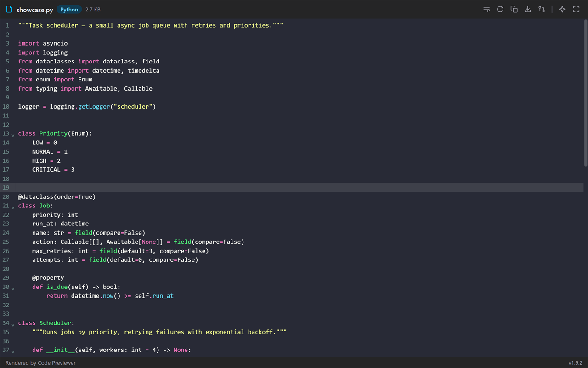
Task: Fold the __init__ method at line 37
Action: point(13,351)
